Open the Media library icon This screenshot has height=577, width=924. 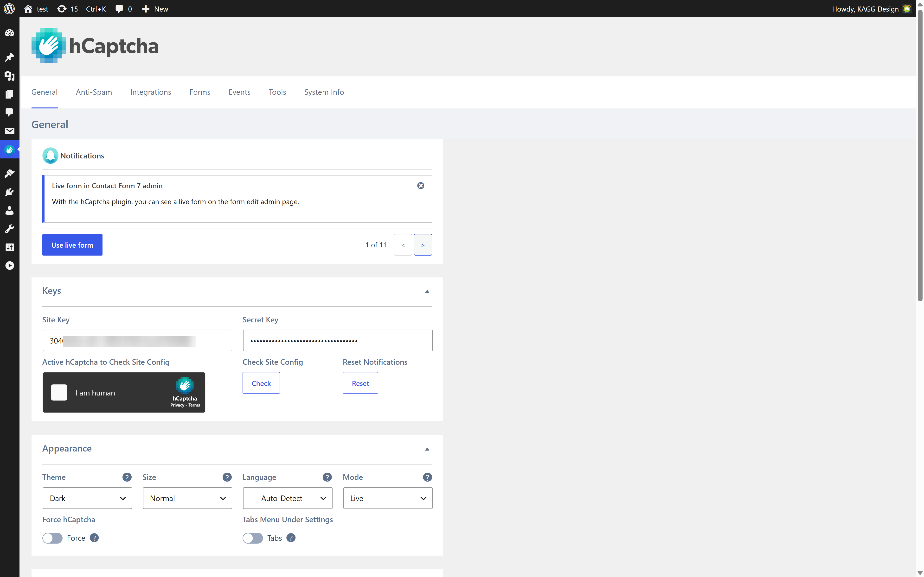click(10, 76)
